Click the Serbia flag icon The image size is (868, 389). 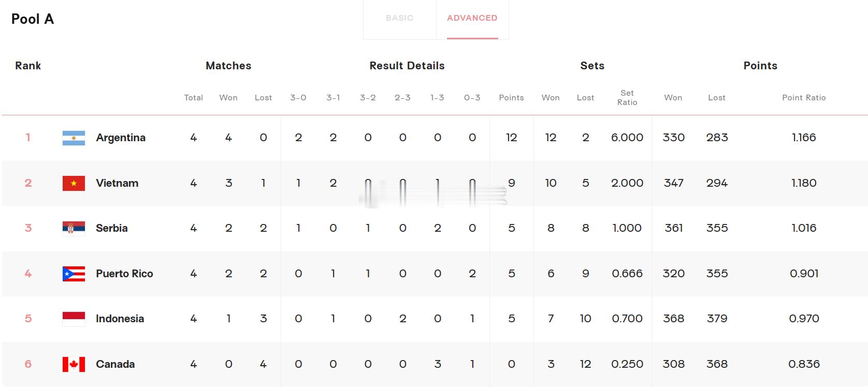pos(74,228)
